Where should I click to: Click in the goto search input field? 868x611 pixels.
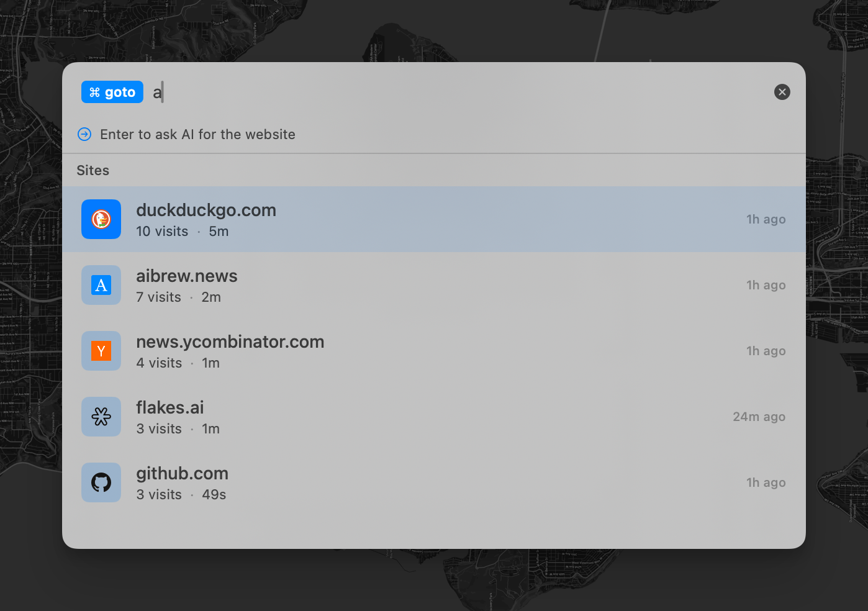pos(435,92)
